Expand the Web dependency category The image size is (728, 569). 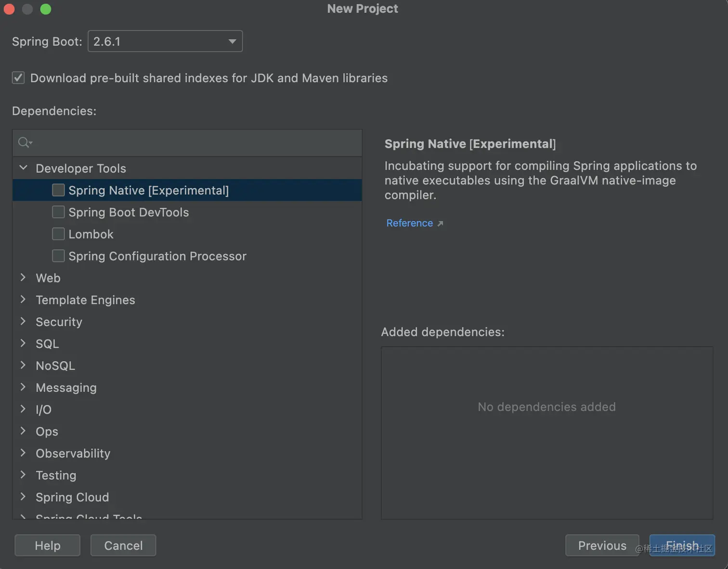tap(23, 278)
